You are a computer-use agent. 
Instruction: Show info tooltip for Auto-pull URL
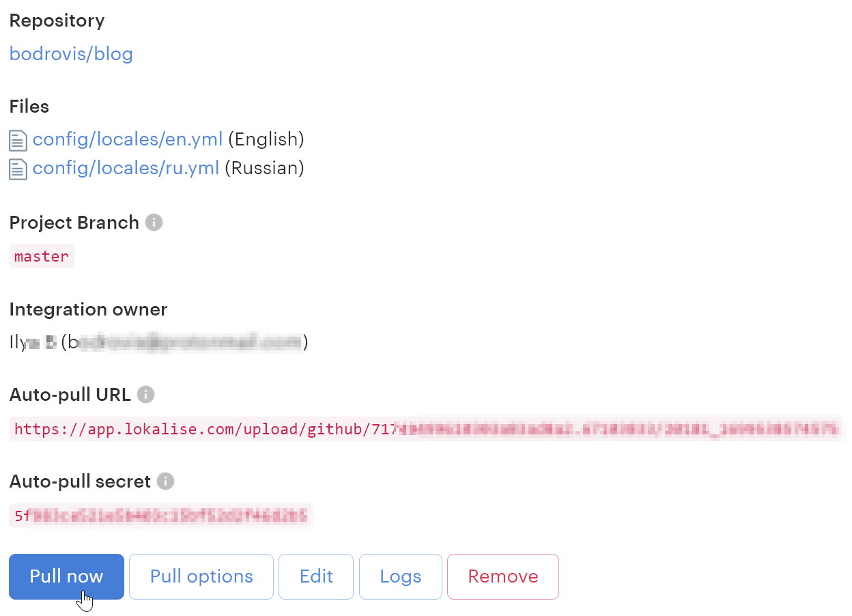point(145,395)
